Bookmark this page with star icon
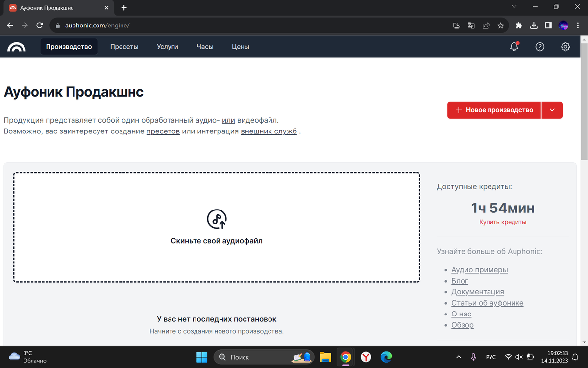The height and width of the screenshot is (368, 588). coord(500,25)
